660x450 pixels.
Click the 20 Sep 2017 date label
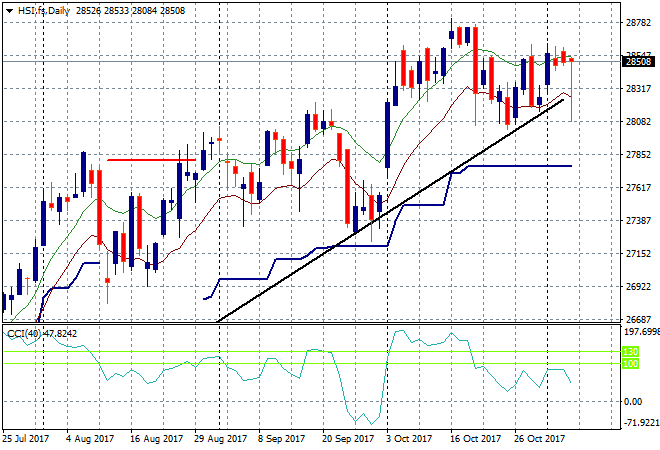pos(348,439)
